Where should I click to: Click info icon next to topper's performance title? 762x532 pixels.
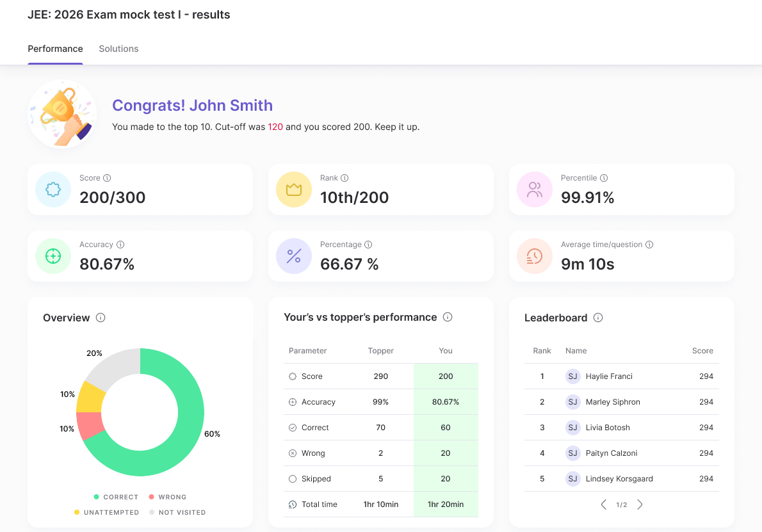(x=448, y=317)
